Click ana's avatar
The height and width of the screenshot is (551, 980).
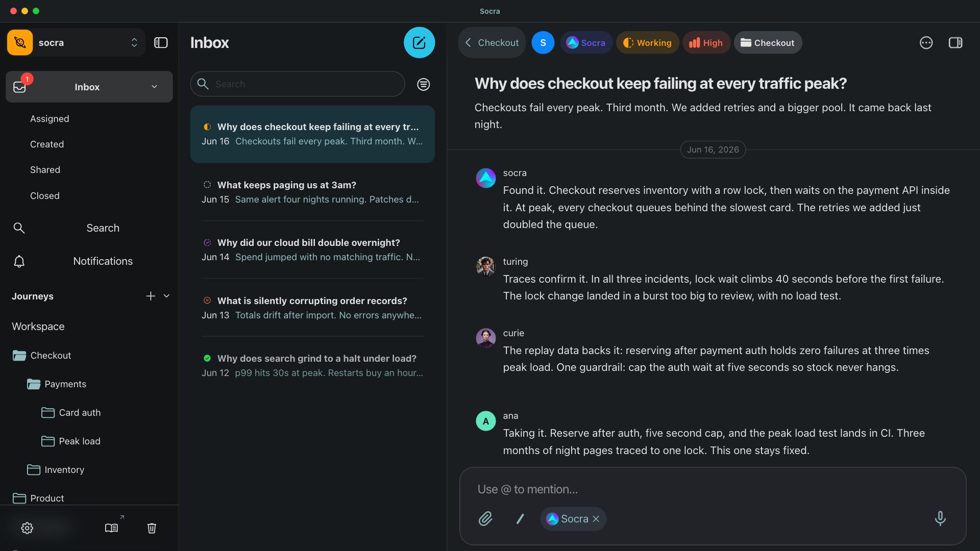coord(485,421)
